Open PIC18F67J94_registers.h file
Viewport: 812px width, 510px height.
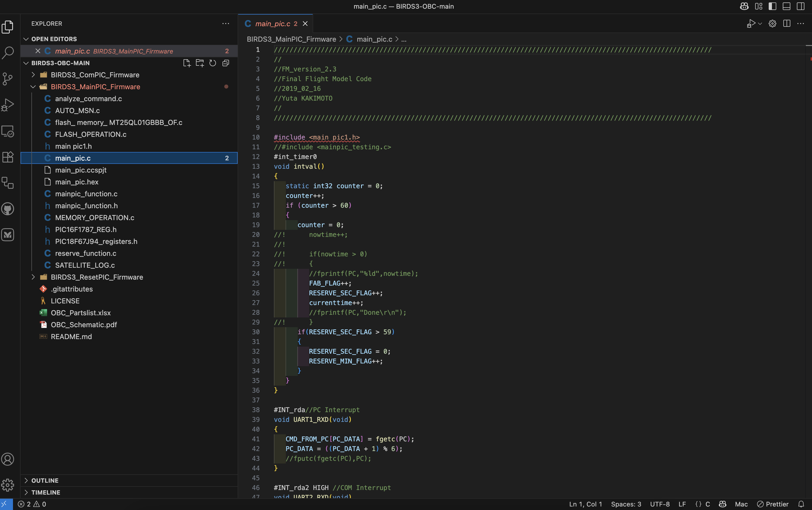[x=96, y=241]
